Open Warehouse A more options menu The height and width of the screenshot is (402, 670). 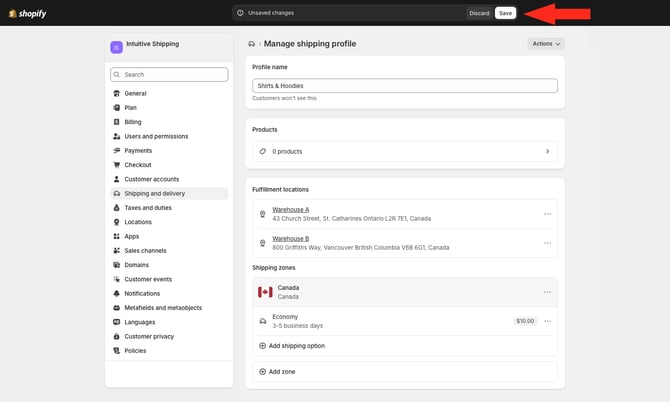click(x=547, y=214)
